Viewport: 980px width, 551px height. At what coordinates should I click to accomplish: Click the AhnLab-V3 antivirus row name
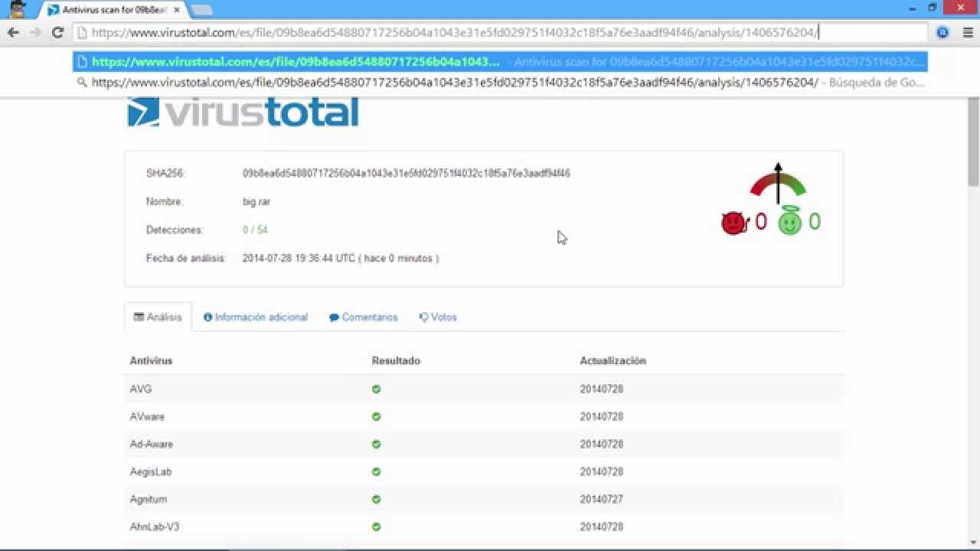154,527
